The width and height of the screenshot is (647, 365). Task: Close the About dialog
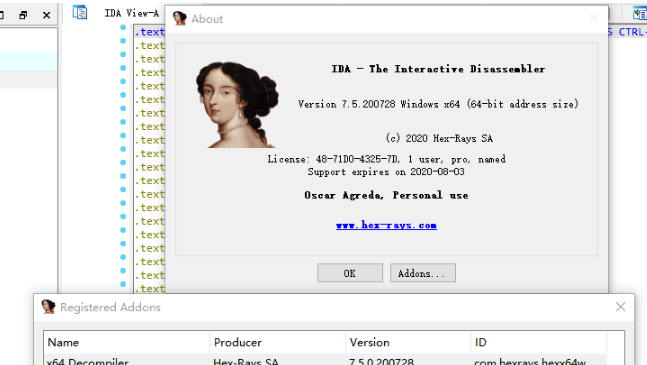click(594, 19)
